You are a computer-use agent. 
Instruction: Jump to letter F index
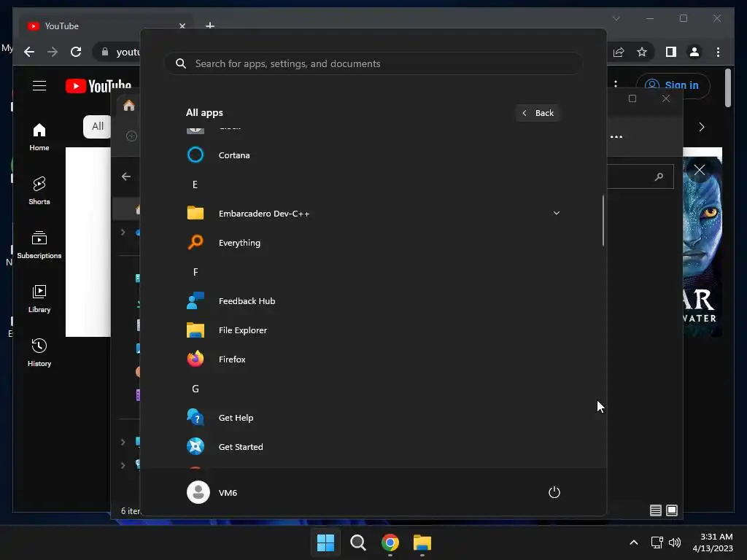click(x=196, y=272)
